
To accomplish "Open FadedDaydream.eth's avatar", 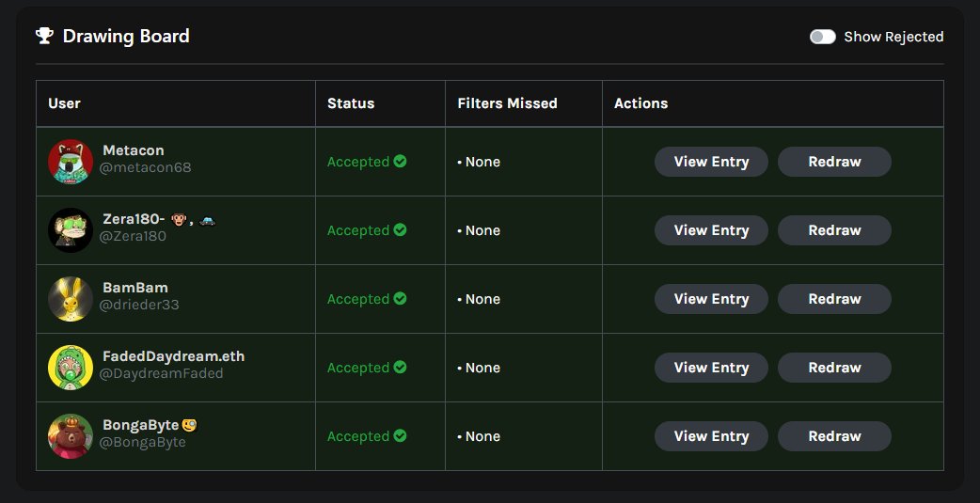I will pyautogui.click(x=71, y=368).
